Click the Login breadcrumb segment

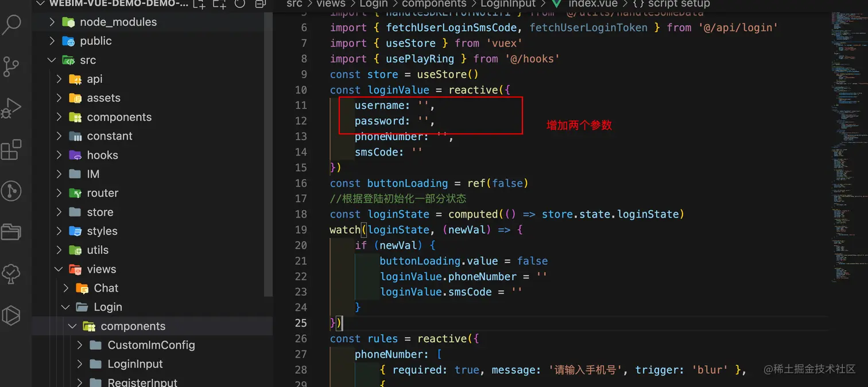[x=374, y=3]
